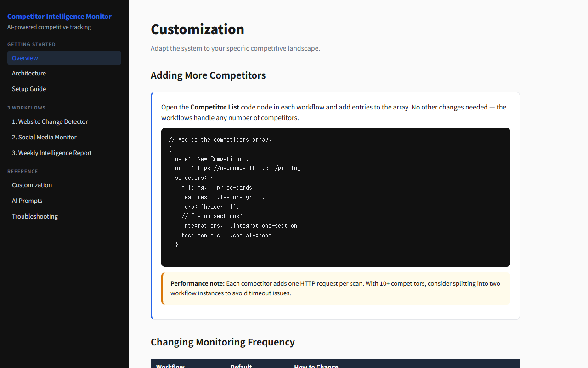The height and width of the screenshot is (368, 588).
Task: Click the Workflow table column header
Action: (x=170, y=366)
